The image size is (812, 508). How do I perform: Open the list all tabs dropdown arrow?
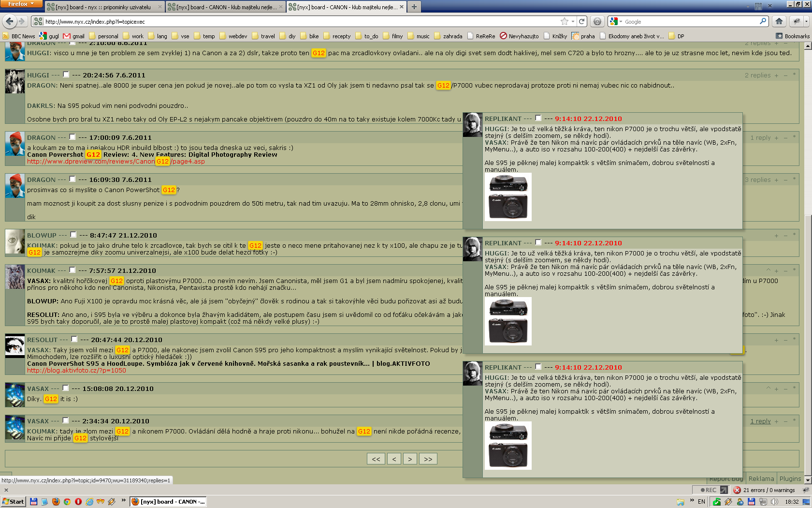click(747, 7)
